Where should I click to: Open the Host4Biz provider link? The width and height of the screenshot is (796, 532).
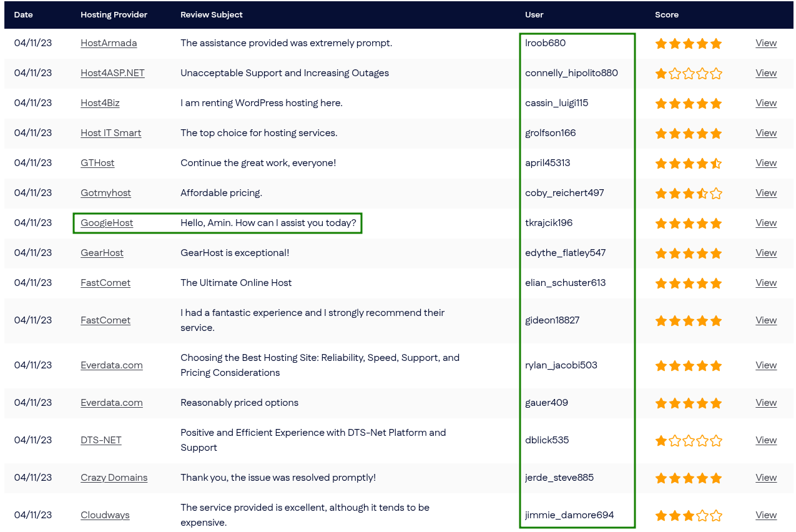(100, 103)
